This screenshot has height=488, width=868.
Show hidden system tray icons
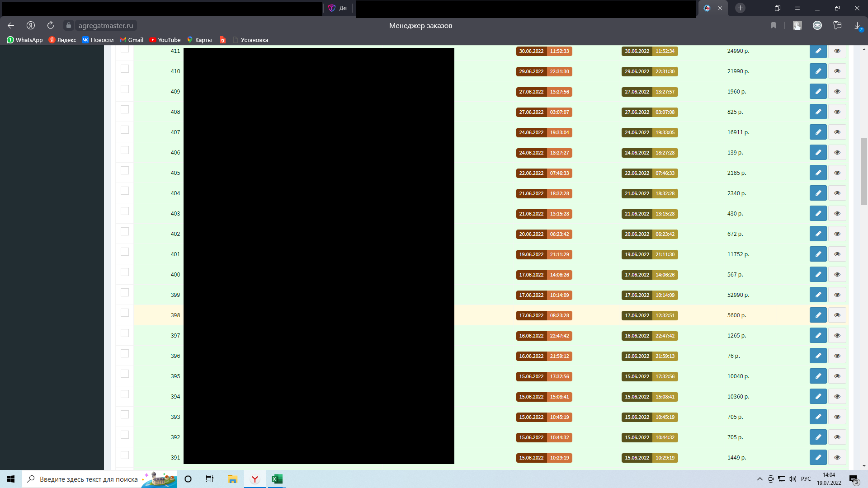pos(759,479)
